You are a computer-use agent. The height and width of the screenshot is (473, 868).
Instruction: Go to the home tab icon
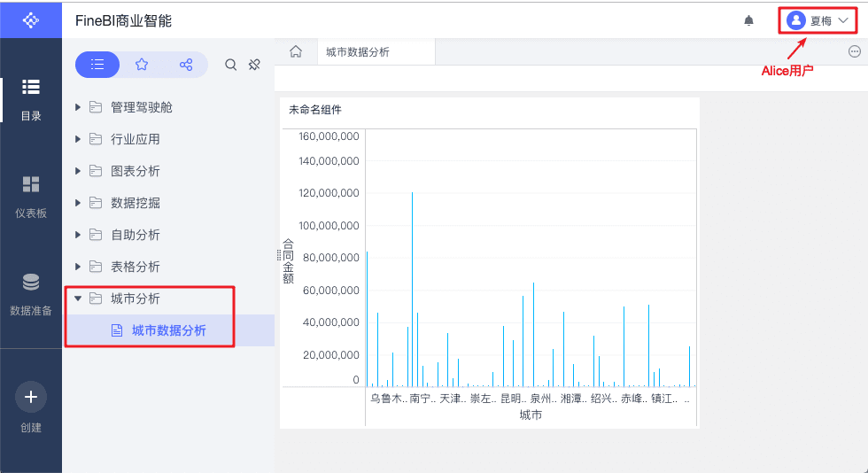pos(296,51)
